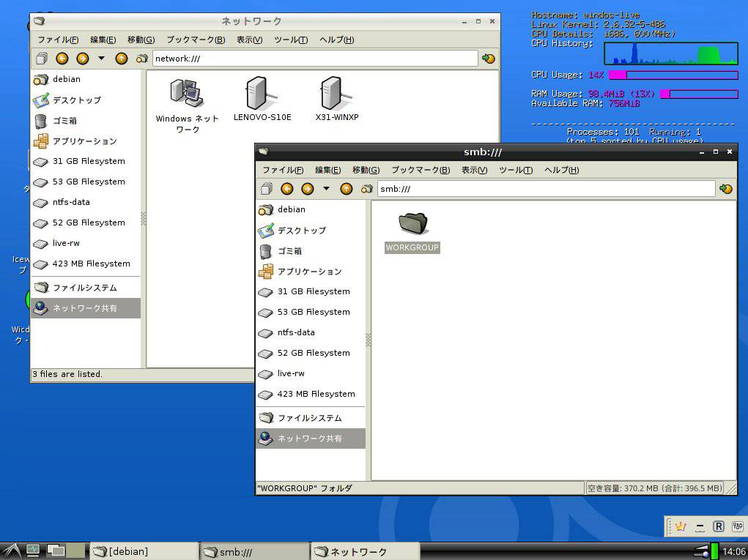Open ntfs-data in ネットワーク window sidebar
The height and width of the screenshot is (560, 748).
[x=86, y=202]
